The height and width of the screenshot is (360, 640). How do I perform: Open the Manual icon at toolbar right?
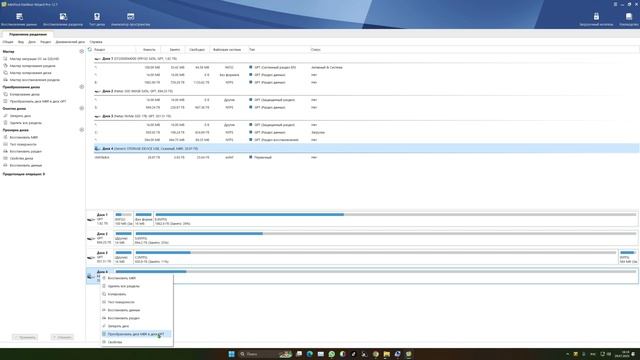pyautogui.click(x=629, y=19)
